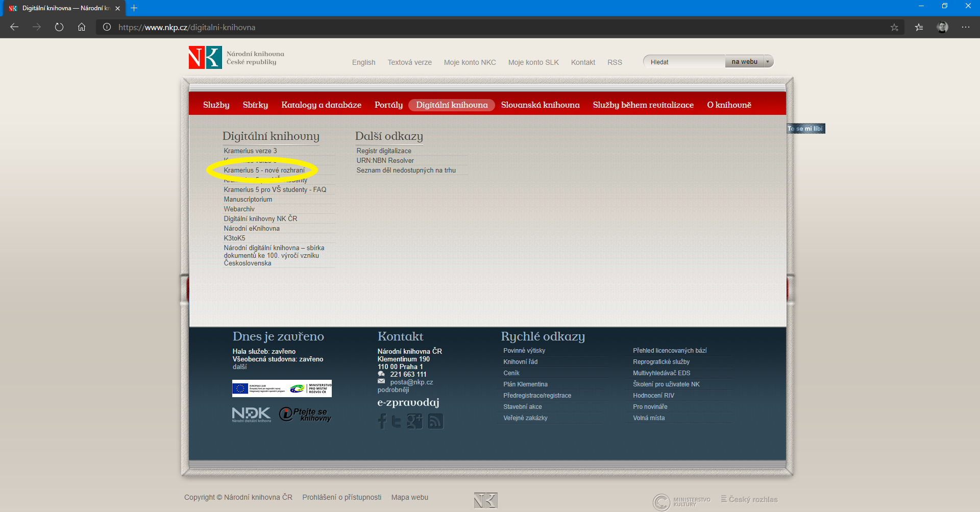Image resolution: width=980 pixels, height=512 pixels.
Task: Go to Moje konto SLK
Action: [x=533, y=62]
